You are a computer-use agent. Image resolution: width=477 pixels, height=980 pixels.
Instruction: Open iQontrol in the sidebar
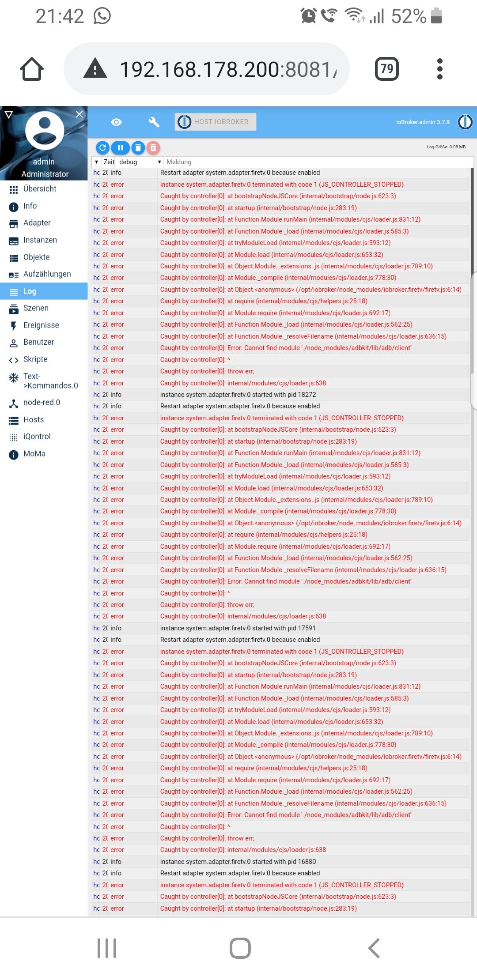point(44,437)
